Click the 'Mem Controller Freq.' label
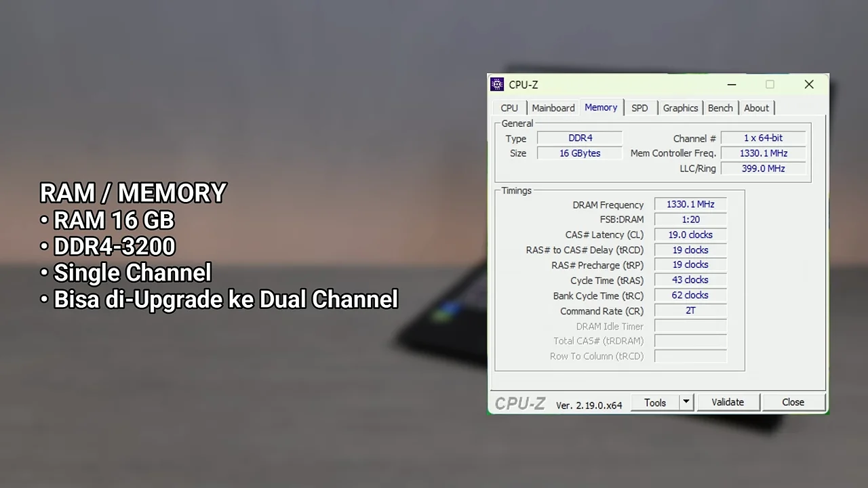The image size is (868, 488). 673,153
